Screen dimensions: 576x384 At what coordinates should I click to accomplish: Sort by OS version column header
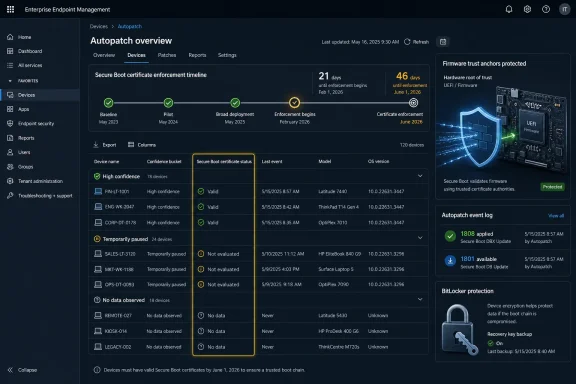(x=378, y=161)
